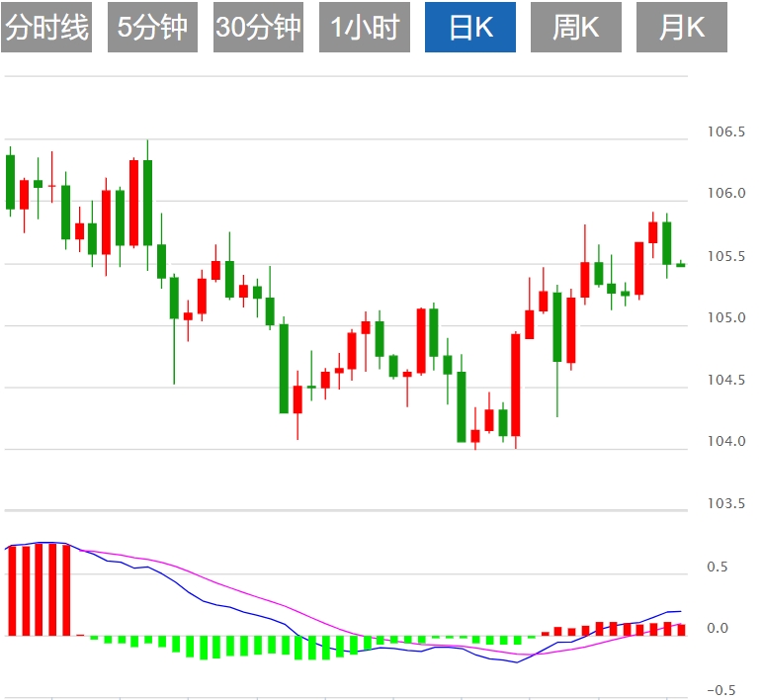Click the 106.5 price axis label
Viewport: 763px width, 700px height.
pos(726,131)
